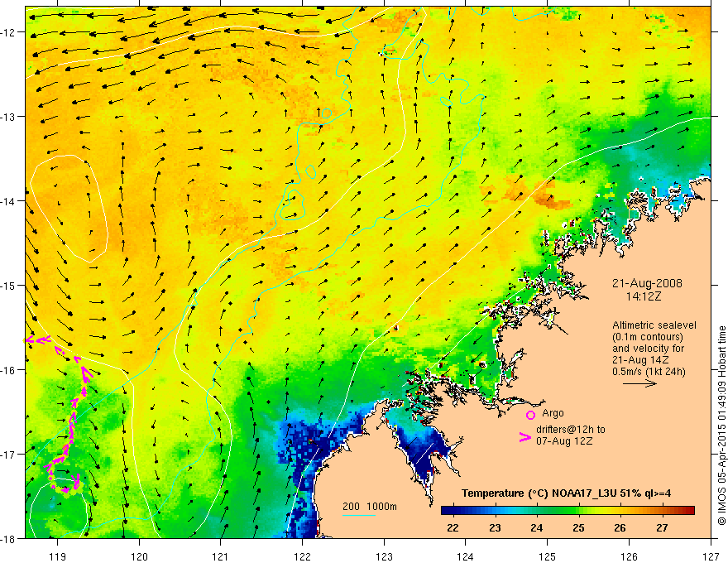
Task: Click the '200 1000m' depth label
Action: click(x=370, y=507)
